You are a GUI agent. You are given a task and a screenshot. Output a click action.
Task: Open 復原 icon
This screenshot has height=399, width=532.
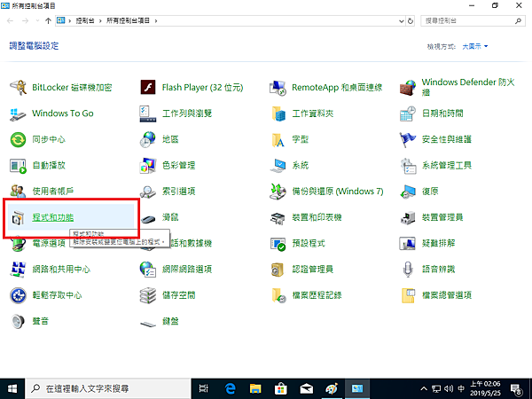[408, 192]
